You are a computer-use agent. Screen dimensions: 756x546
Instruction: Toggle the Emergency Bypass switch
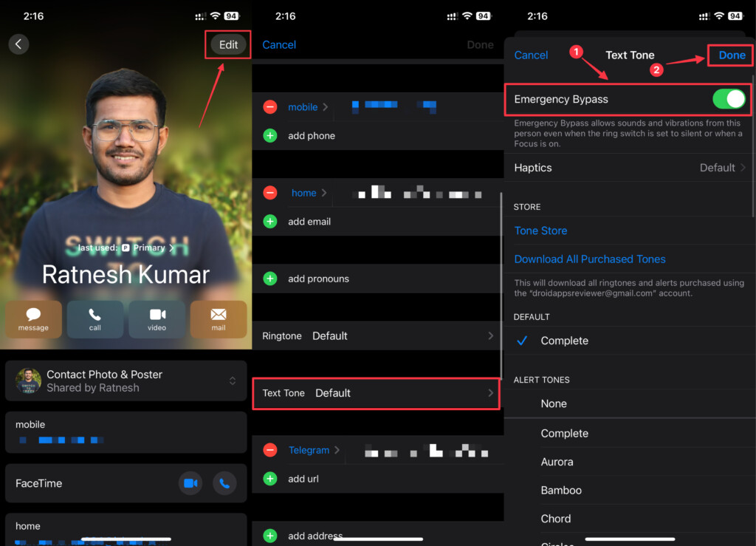tap(728, 99)
